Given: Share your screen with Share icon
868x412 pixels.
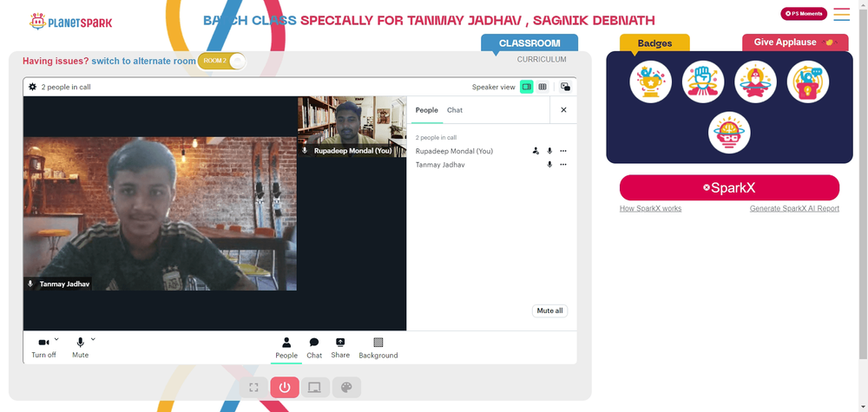Looking at the screenshot, I should (x=340, y=349).
